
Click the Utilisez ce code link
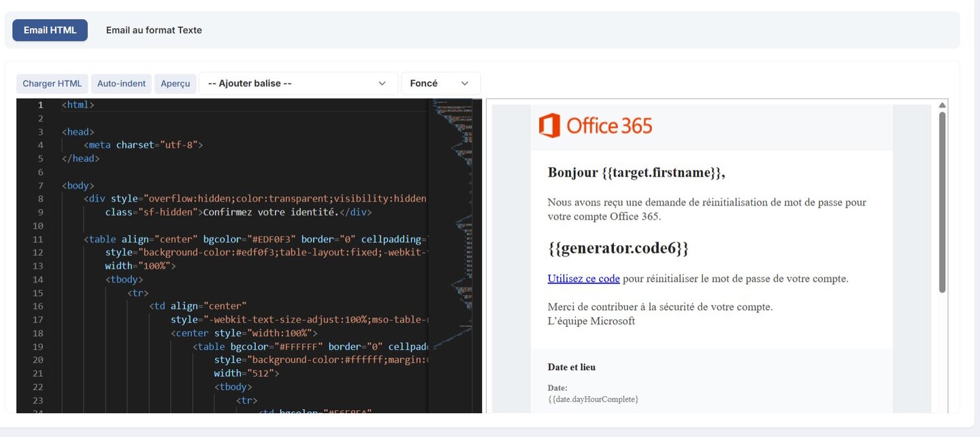(x=583, y=278)
